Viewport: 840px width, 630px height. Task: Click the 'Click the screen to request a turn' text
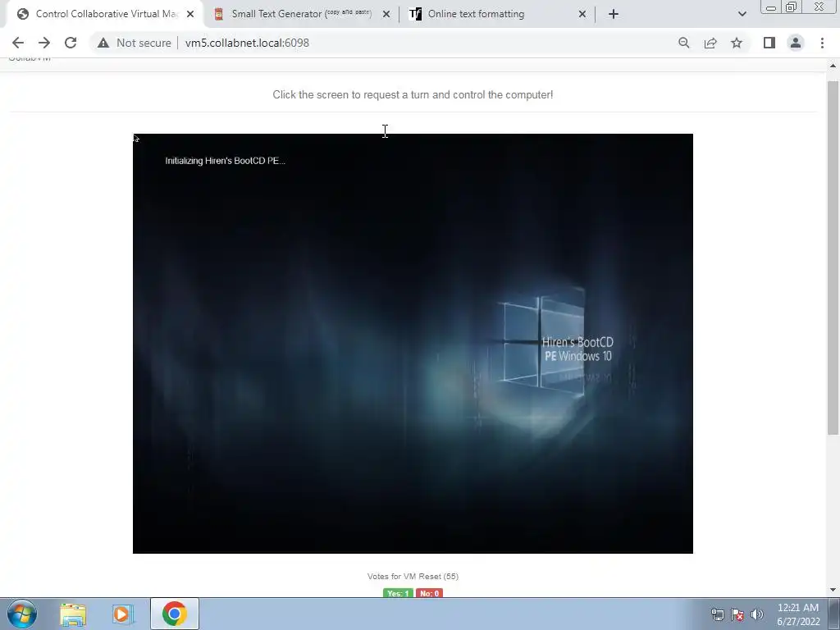(413, 95)
